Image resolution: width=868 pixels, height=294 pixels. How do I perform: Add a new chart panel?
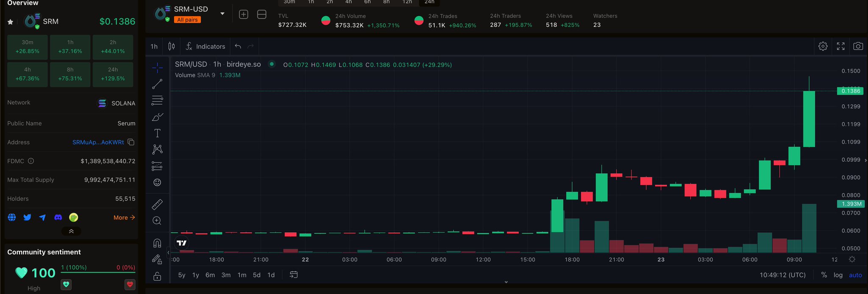(x=244, y=14)
